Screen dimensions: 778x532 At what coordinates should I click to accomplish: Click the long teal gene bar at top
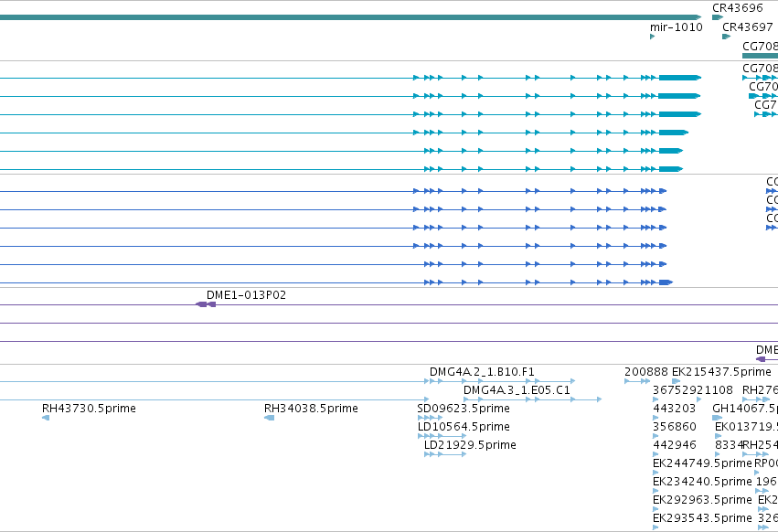click(x=350, y=17)
